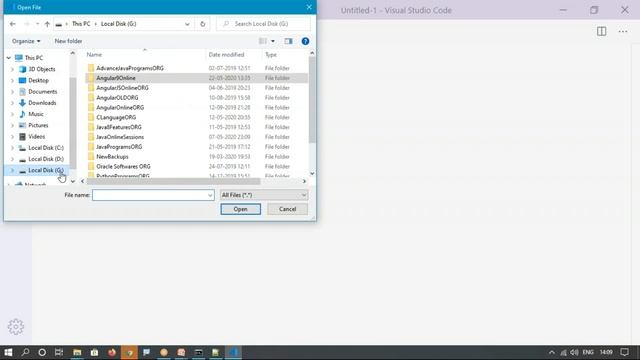Open the File name history dropdown
The image size is (640, 360).
pyautogui.click(x=210, y=195)
